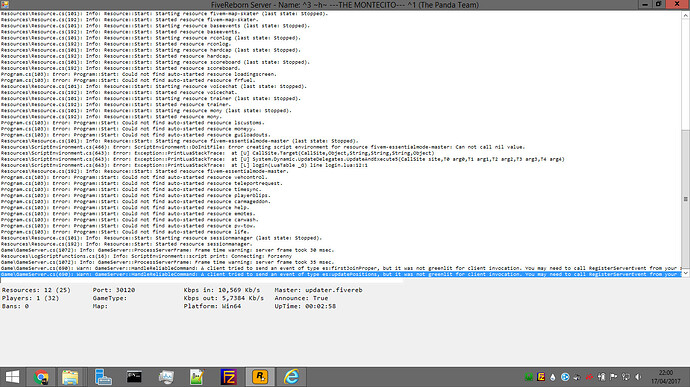Screen dimensions: 690x387
Task: Launch Internet Explorer from the taskbar
Action: 291,377
